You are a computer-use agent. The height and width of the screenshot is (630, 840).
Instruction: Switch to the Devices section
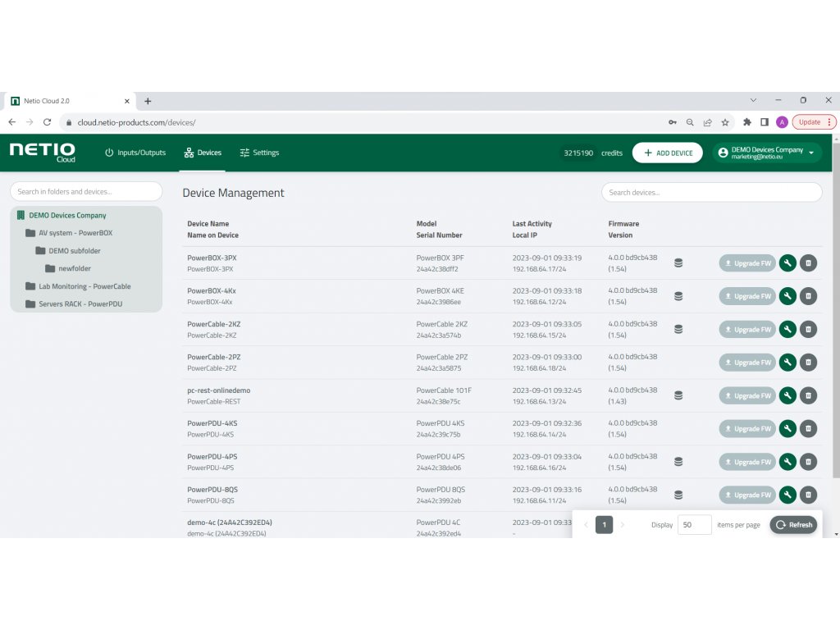[203, 153]
